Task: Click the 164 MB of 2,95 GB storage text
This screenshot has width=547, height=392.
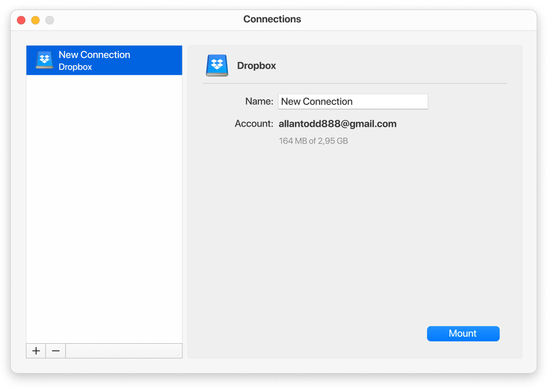Action: tap(313, 141)
